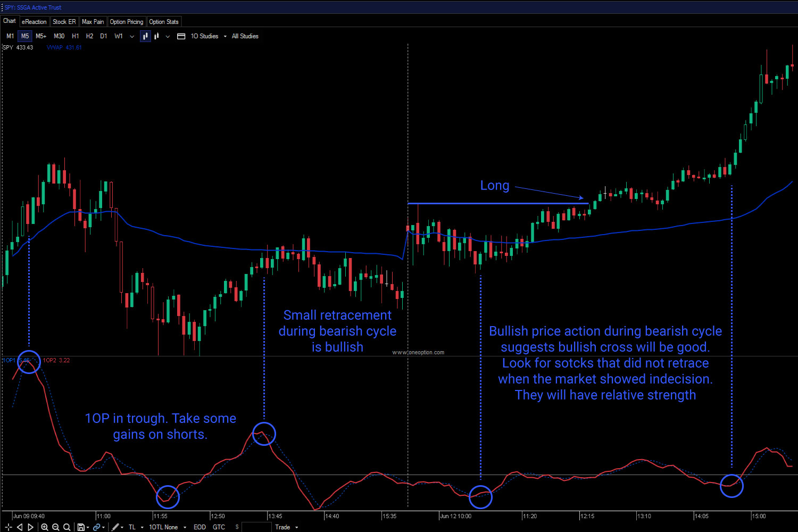The image size is (798, 532).
Task: Click the zoom in magnifier icon
Action: (x=45, y=527)
